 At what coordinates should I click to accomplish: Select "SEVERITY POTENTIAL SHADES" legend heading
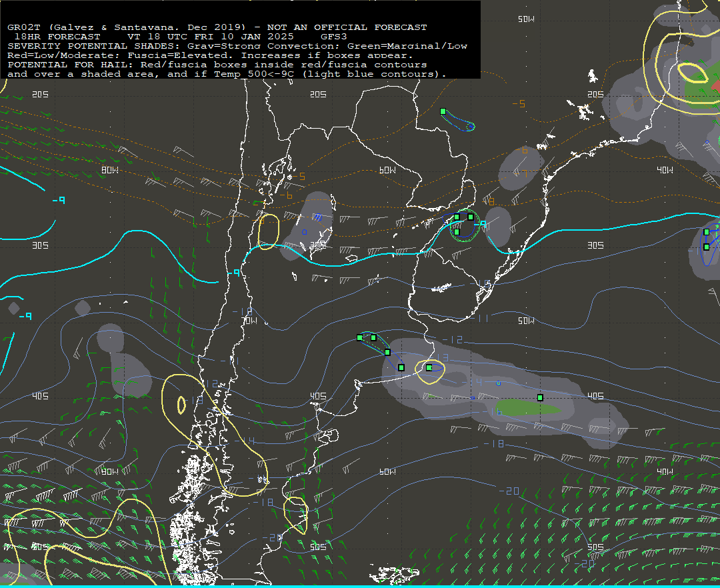point(94,46)
